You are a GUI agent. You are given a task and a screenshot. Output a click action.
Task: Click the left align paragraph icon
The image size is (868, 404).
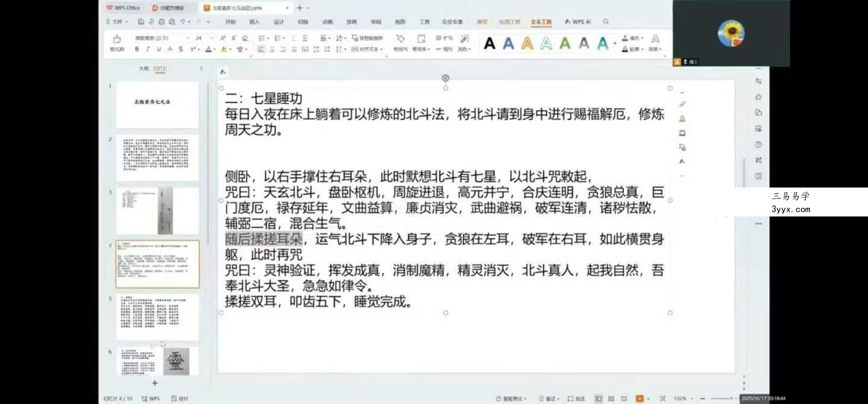pos(260,49)
